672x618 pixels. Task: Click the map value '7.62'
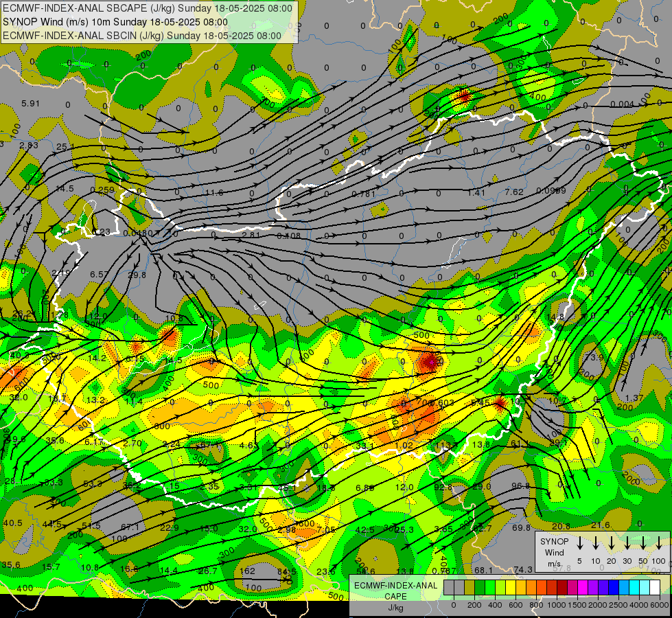tap(514, 192)
